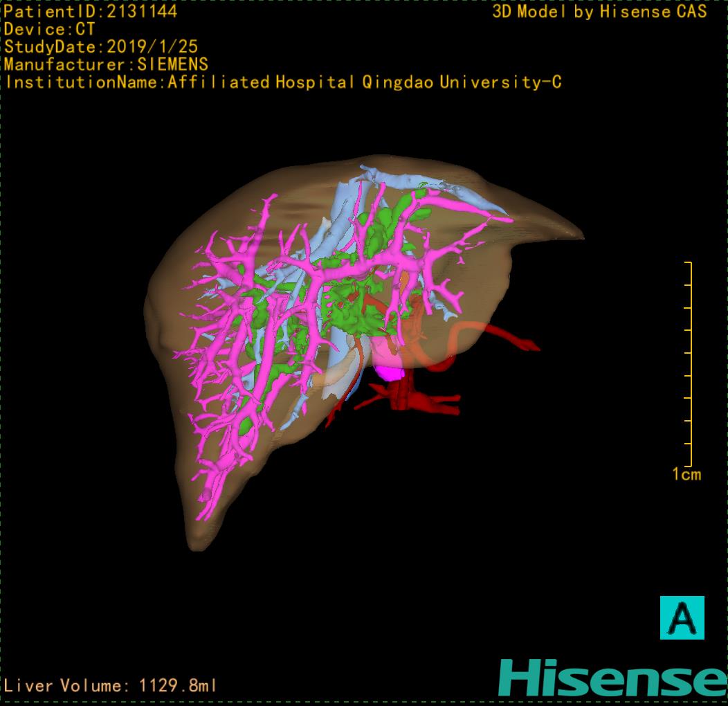Viewport: 728px width, 706px height.
Task: Click the InstitutionName Affiliated Hospital text
Action: (x=283, y=82)
